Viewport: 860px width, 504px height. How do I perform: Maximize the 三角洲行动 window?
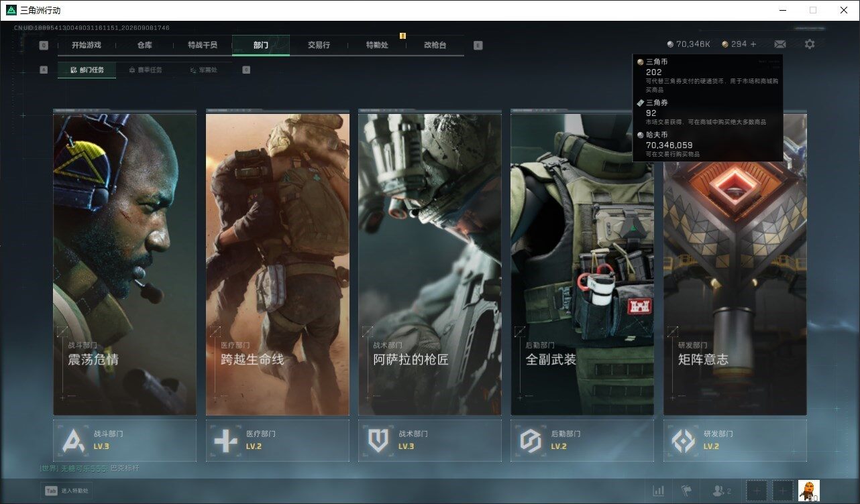pyautogui.click(x=813, y=10)
